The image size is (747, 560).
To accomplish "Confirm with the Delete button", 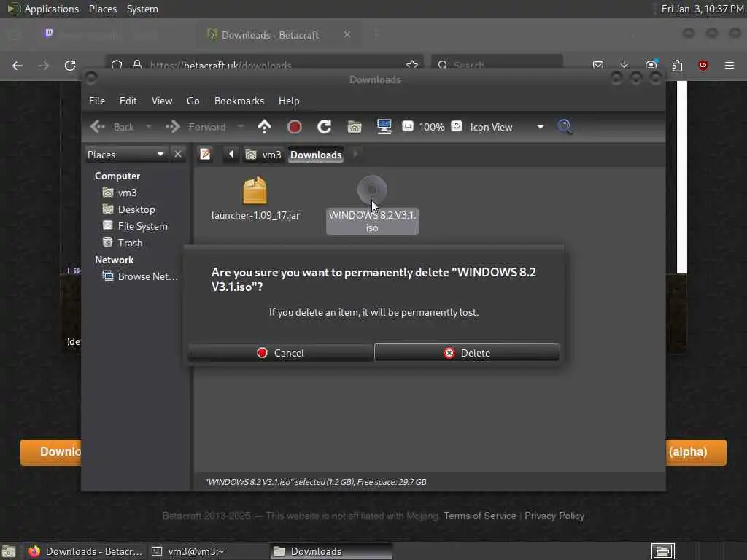I will pos(467,352).
